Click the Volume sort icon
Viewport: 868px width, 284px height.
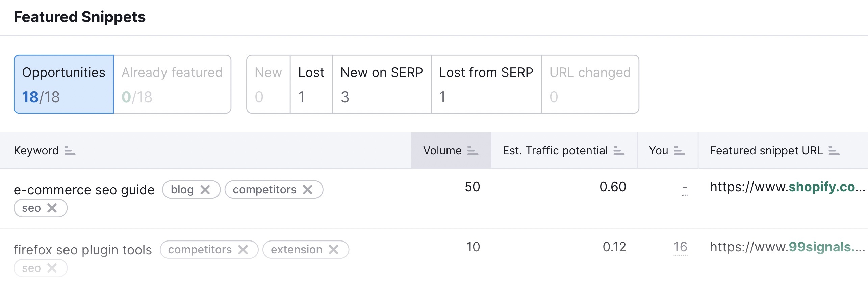click(473, 151)
